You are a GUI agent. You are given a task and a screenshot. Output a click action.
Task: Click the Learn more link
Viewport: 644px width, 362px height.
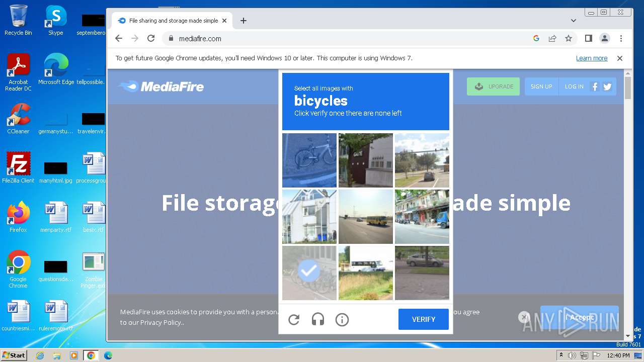(592, 58)
